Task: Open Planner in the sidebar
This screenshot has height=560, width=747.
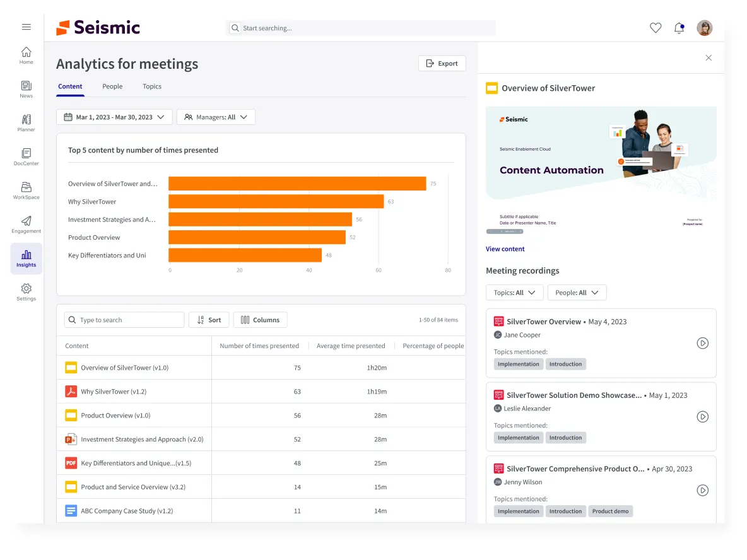Action: click(26, 123)
